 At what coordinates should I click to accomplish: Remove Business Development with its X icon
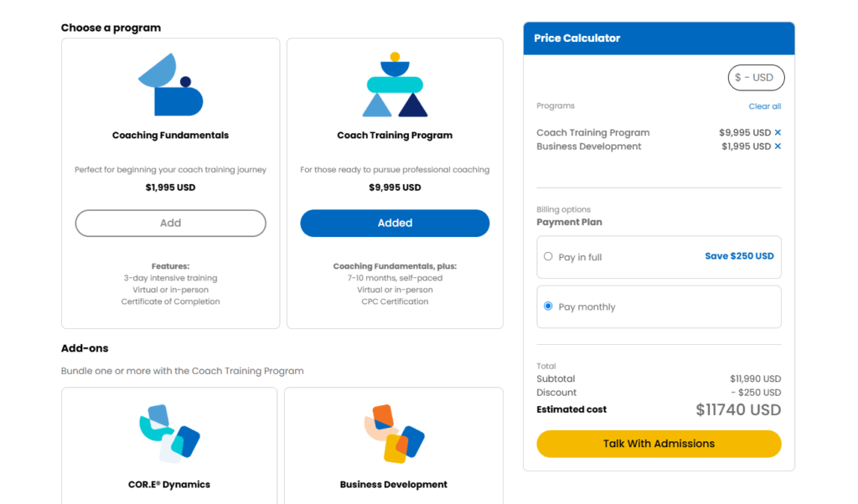[778, 146]
